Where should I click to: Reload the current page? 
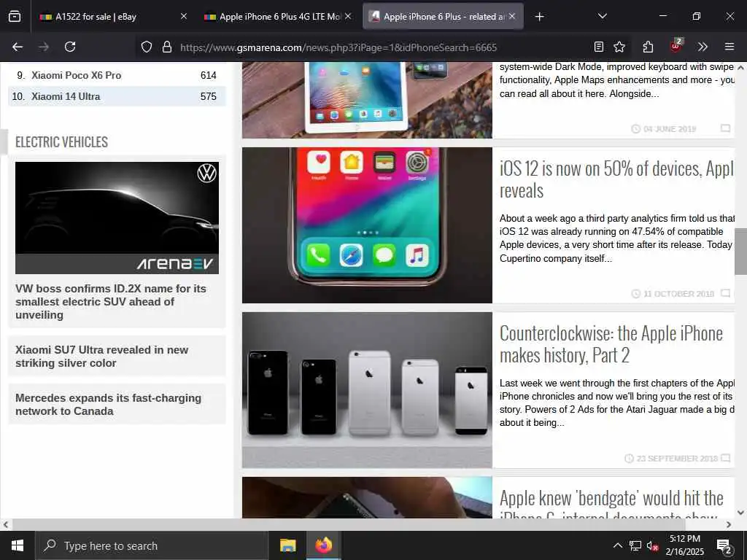tap(70, 47)
